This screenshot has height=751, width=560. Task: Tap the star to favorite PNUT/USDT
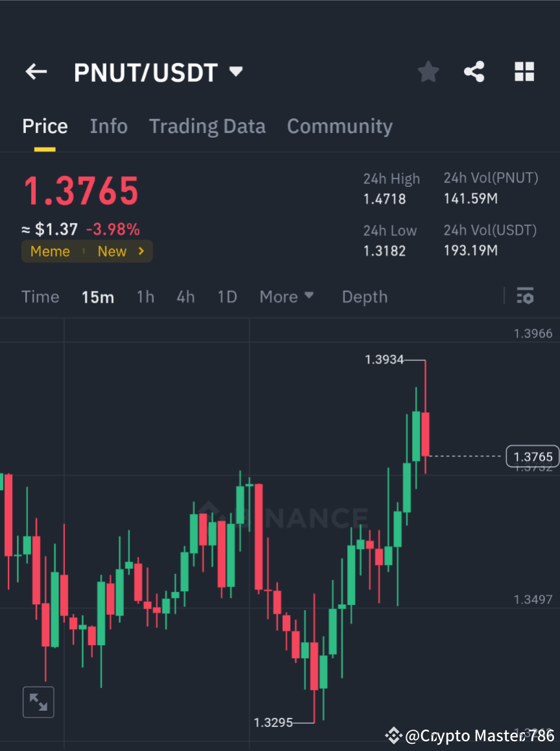point(428,71)
